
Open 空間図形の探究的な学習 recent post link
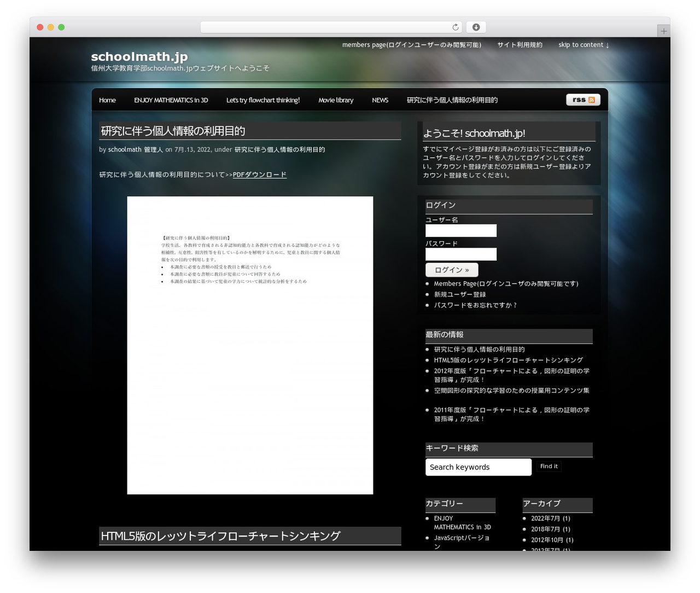tap(512, 391)
